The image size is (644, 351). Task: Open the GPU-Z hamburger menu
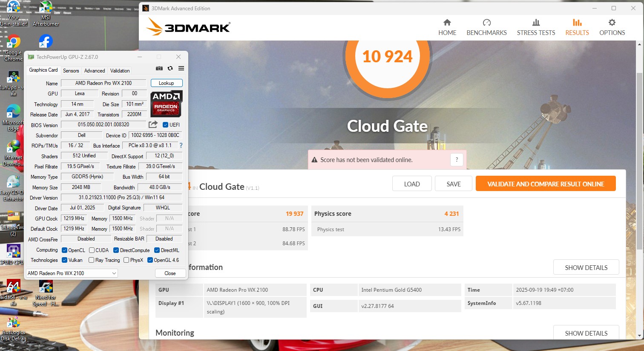tap(181, 68)
